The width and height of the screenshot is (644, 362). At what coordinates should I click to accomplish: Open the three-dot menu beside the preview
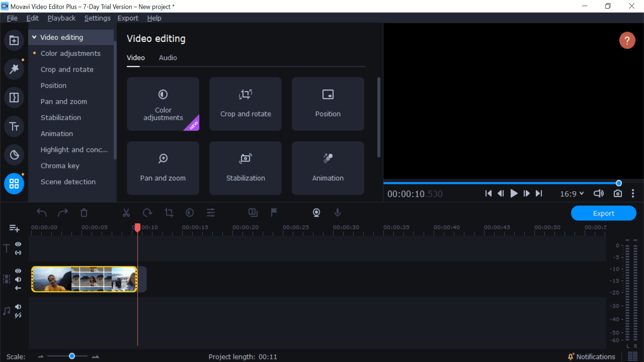pos(633,193)
